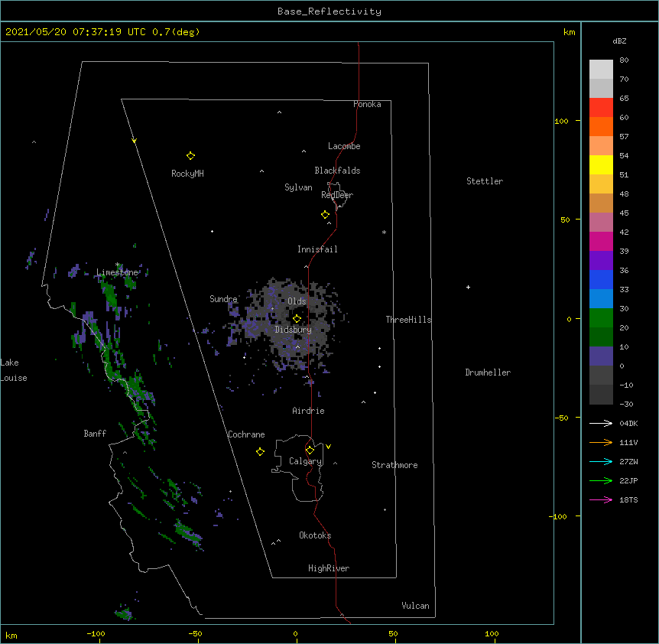
Task: Select the yellow diamond marker above RockyMH
Action: point(190,156)
